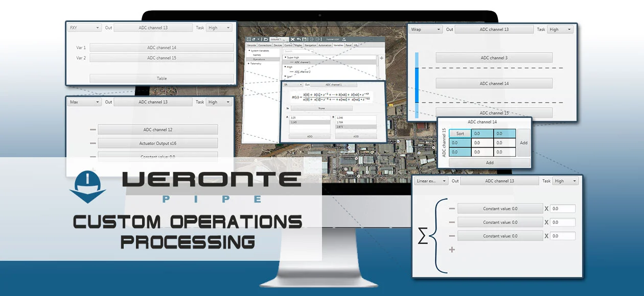Open the IIR operation type dropdown

[293, 85]
